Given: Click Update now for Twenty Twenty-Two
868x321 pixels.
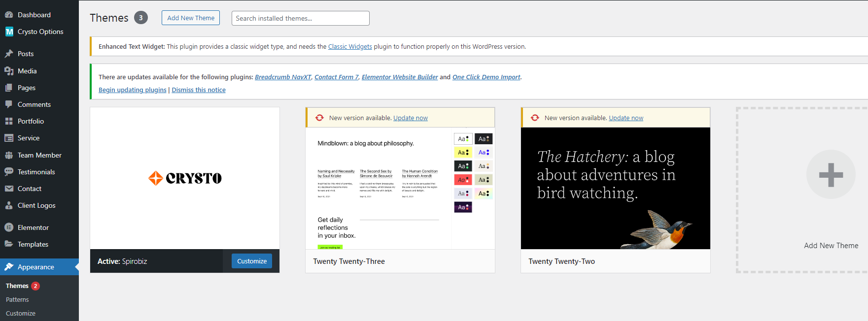Looking at the screenshot, I should 625,118.
